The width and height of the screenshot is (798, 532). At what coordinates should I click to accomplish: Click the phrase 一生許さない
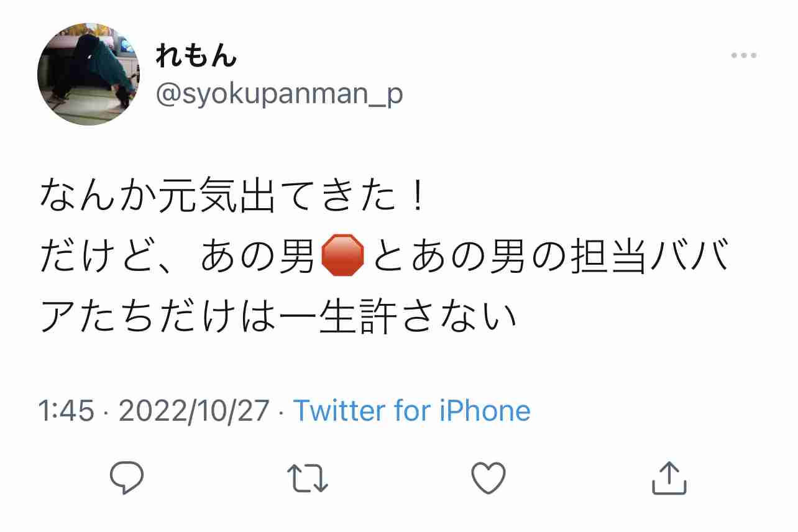[x=398, y=316]
